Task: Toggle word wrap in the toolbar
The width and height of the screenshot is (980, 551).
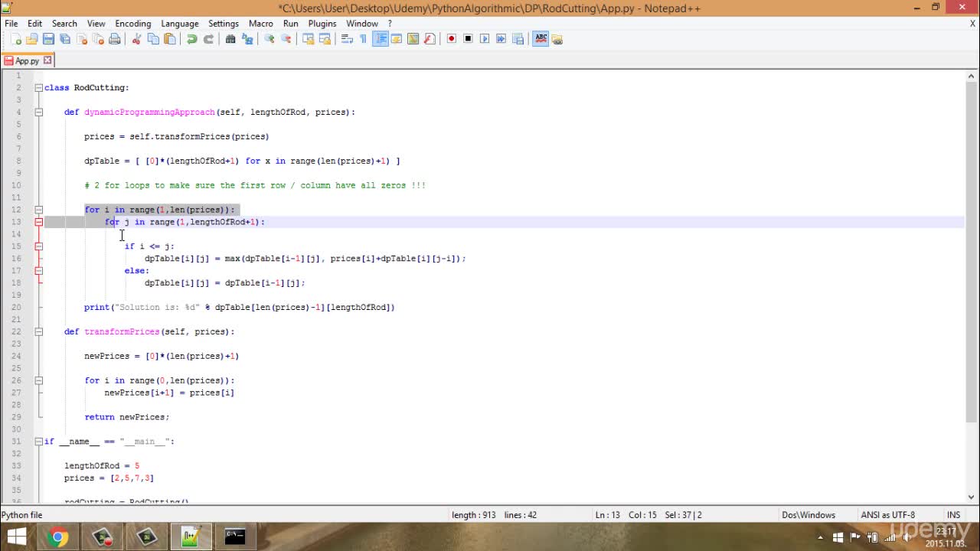Action: click(347, 39)
